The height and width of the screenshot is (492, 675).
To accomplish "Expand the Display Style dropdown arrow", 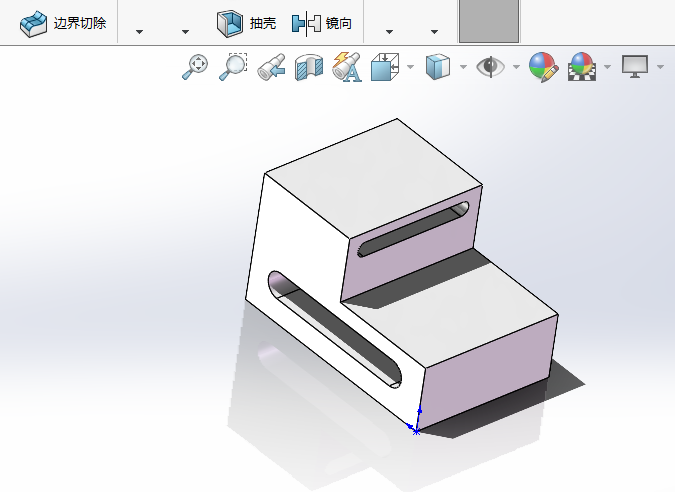I will pos(463,68).
